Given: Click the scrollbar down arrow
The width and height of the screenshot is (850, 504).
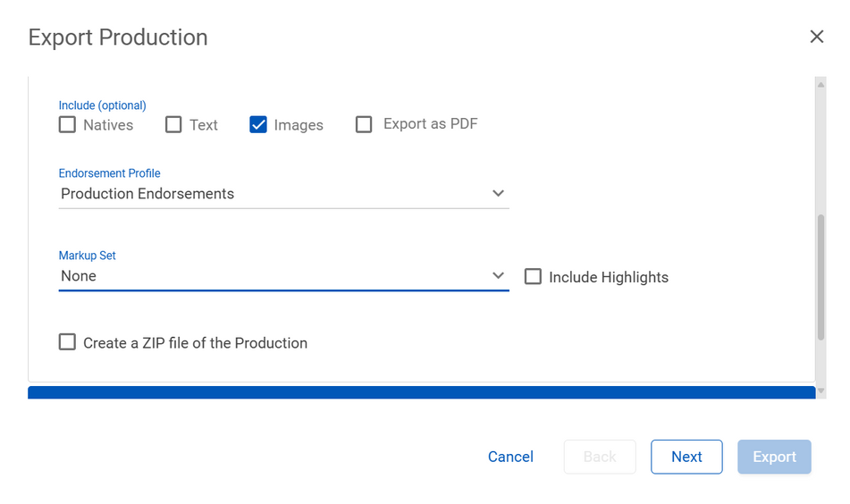Looking at the screenshot, I should 821,391.
